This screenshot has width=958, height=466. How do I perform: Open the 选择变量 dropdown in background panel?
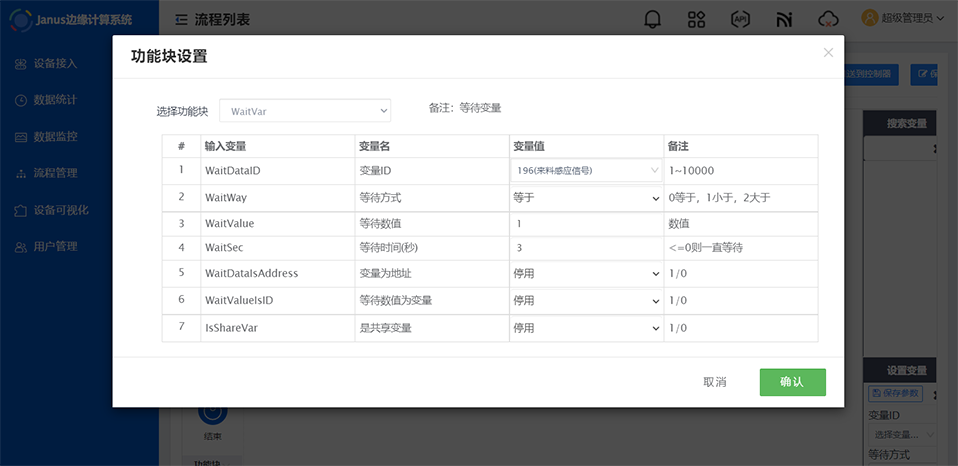(902, 435)
